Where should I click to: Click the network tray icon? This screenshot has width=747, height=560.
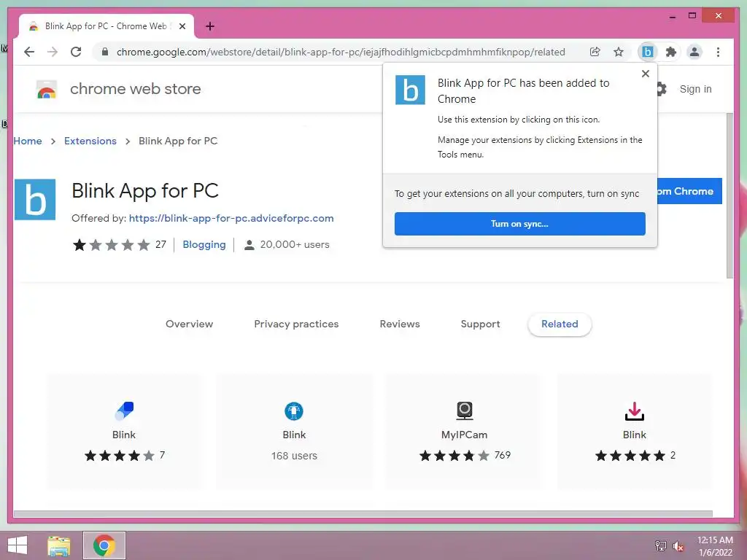click(660, 545)
